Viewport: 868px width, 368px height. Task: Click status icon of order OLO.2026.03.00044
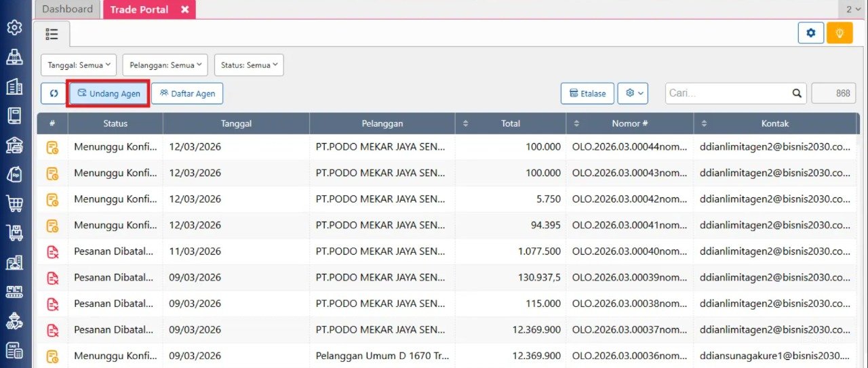[x=52, y=147]
